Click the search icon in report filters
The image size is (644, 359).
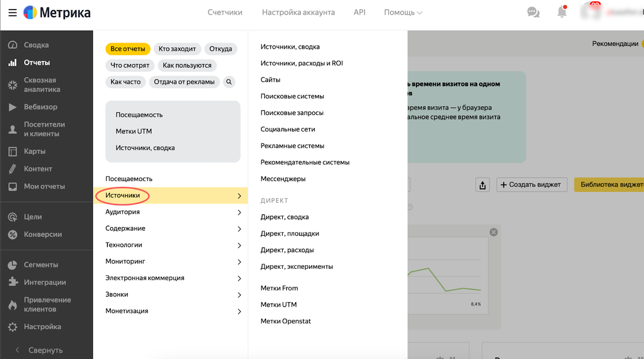click(x=229, y=82)
